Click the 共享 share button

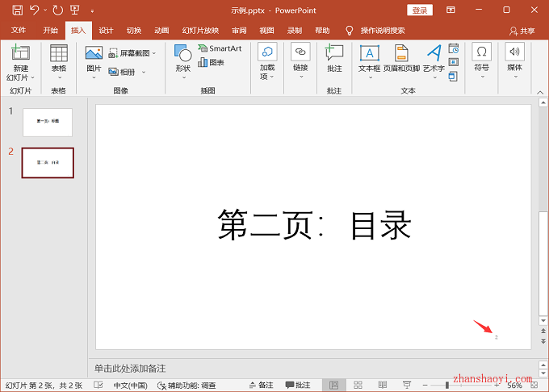pos(522,31)
